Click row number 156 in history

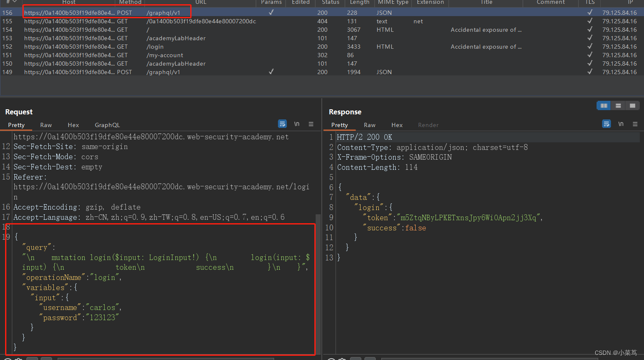(7, 13)
